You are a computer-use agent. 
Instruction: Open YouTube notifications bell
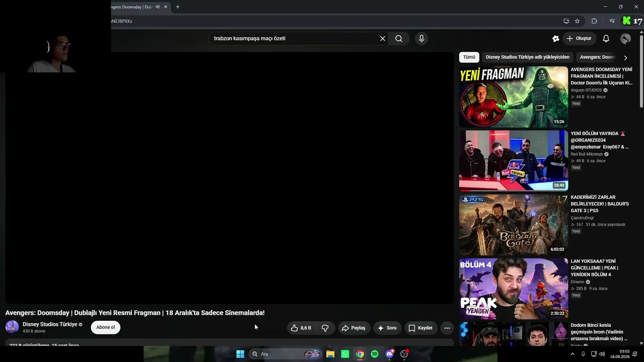[606, 39]
